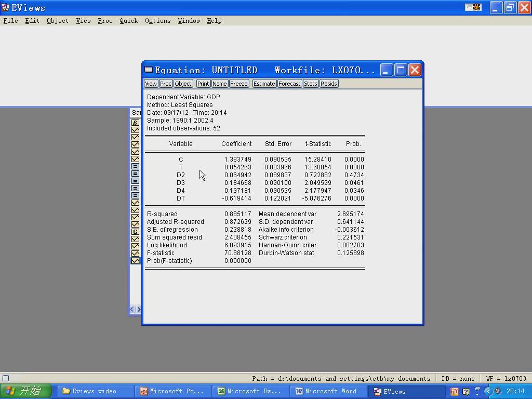This screenshot has height=399, width=532.
Task: Open the View menu in the main menu bar
Action: tap(84, 21)
